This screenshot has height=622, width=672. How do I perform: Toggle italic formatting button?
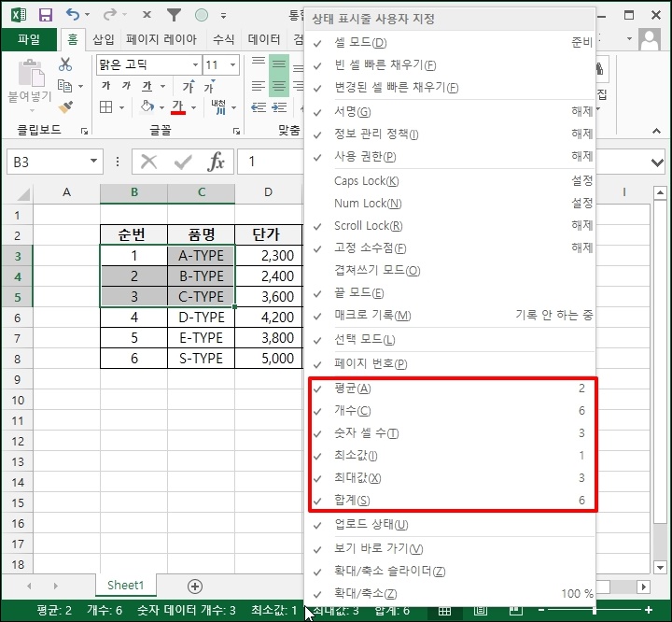126,86
